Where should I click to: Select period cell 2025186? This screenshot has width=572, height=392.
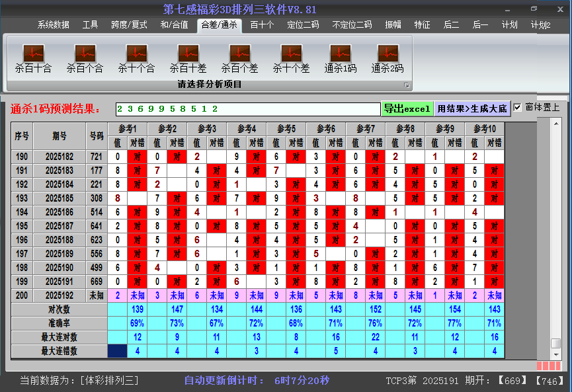tap(60, 212)
